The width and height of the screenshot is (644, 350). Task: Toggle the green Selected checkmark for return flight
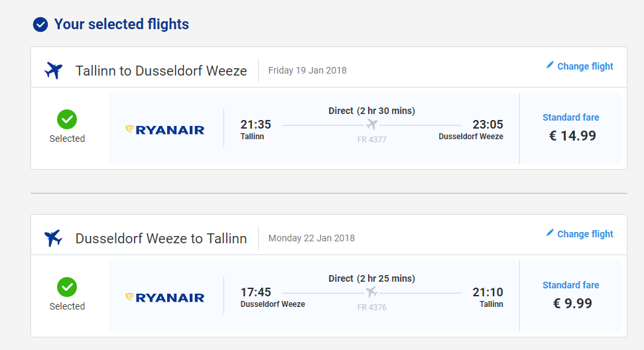[x=67, y=287]
